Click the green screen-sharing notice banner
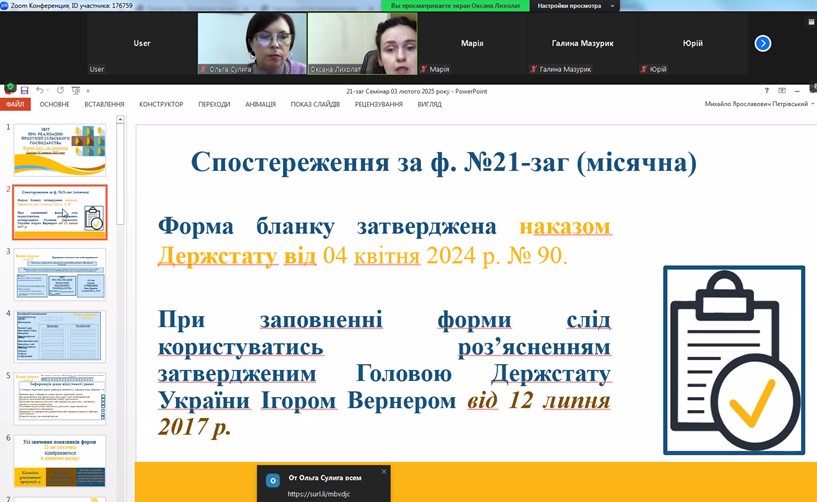This screenshot has height=502, width=817. (x=456, y=6)
